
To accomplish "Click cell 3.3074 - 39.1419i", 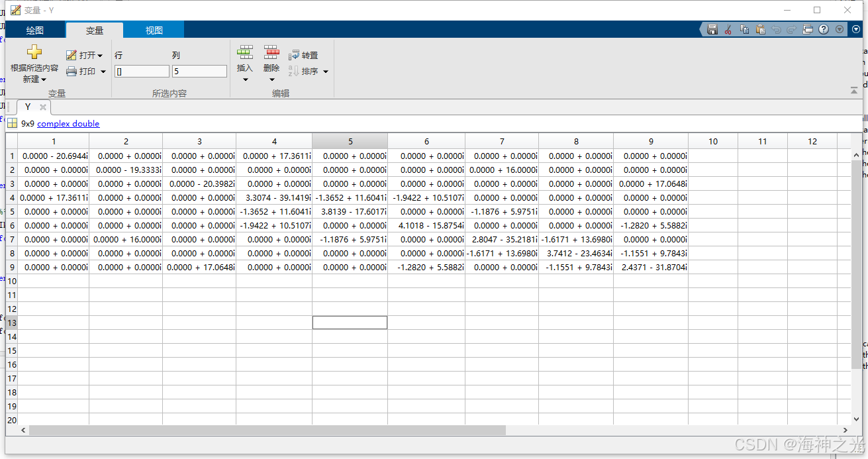I will (274, 197).
